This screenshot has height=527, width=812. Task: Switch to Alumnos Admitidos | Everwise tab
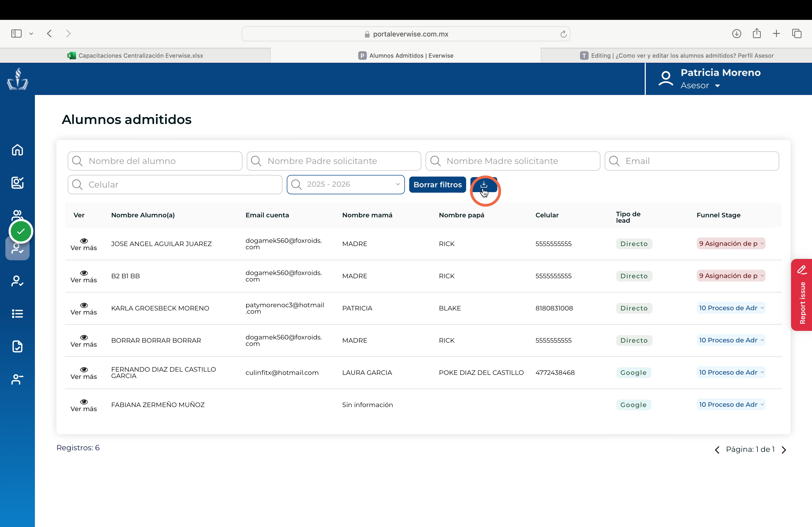click(x=406, y=56)
